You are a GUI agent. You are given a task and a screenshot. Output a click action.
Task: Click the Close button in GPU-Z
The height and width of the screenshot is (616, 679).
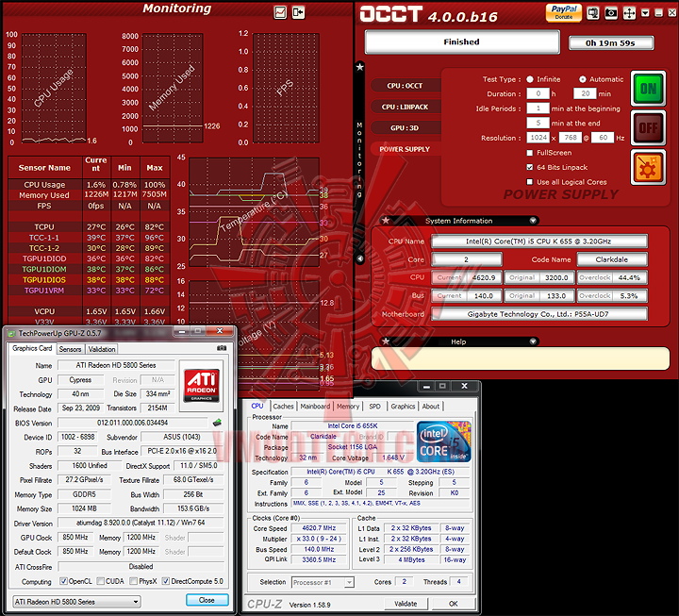pyautogui.click(x=207, y=600)
